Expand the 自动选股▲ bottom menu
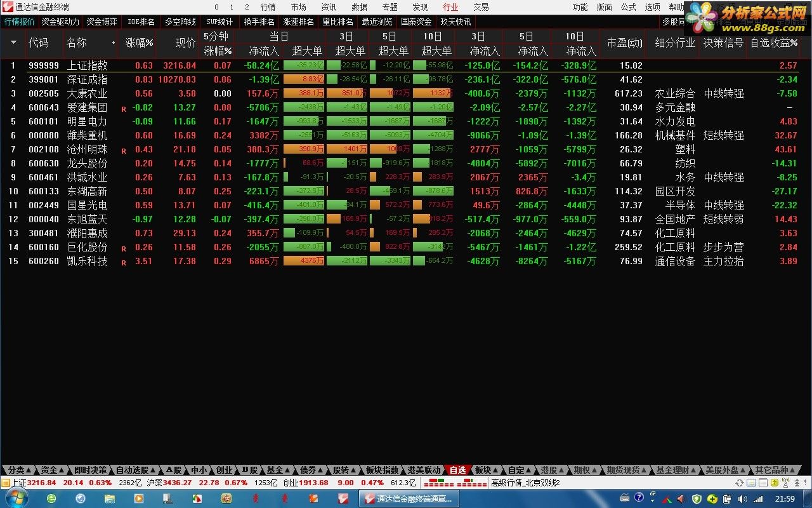This screenshot has width=812, height=508. click(135, 470)
